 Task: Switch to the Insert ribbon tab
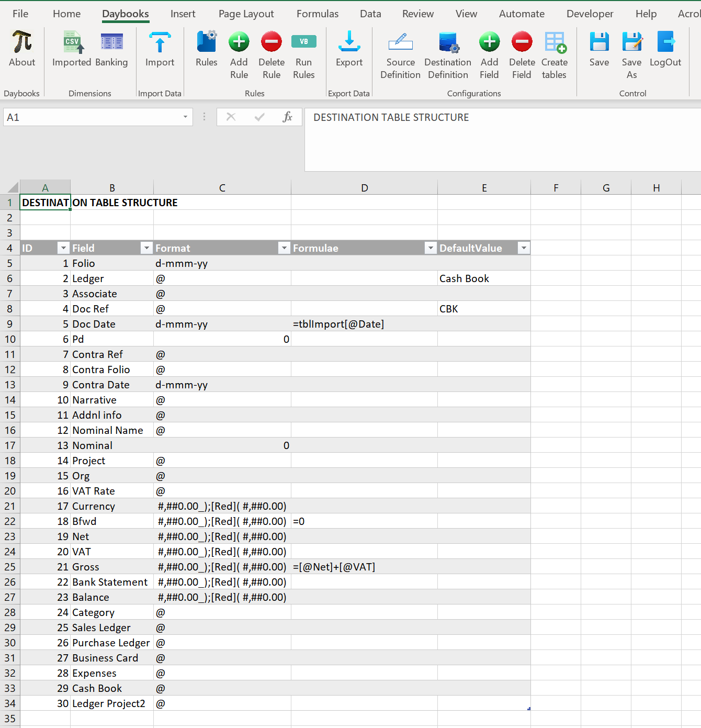coord(183,14)
